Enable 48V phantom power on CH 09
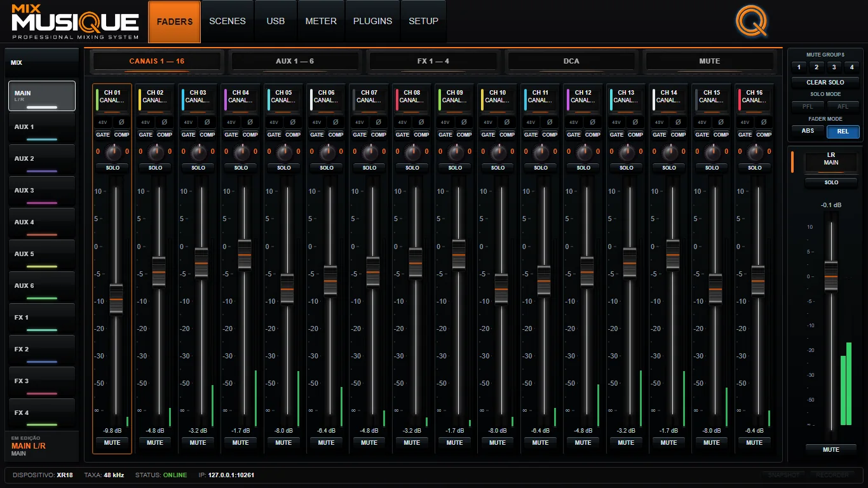868x488 pixels. coord(445,122)
